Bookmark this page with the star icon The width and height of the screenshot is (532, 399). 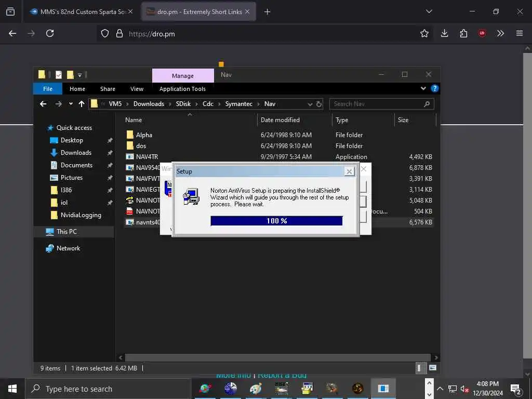(424, 33)
